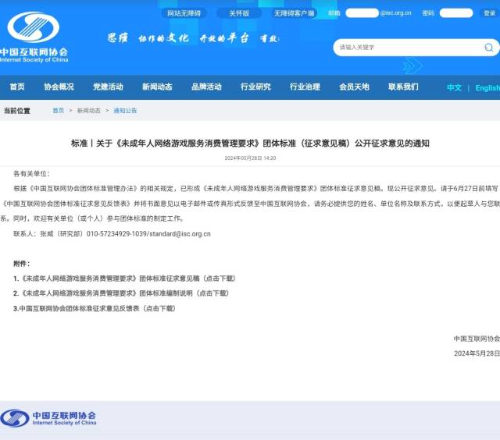Click the 中国互联网协会 signature text
The height and width of the screenshot is (440, 500).
477,339
